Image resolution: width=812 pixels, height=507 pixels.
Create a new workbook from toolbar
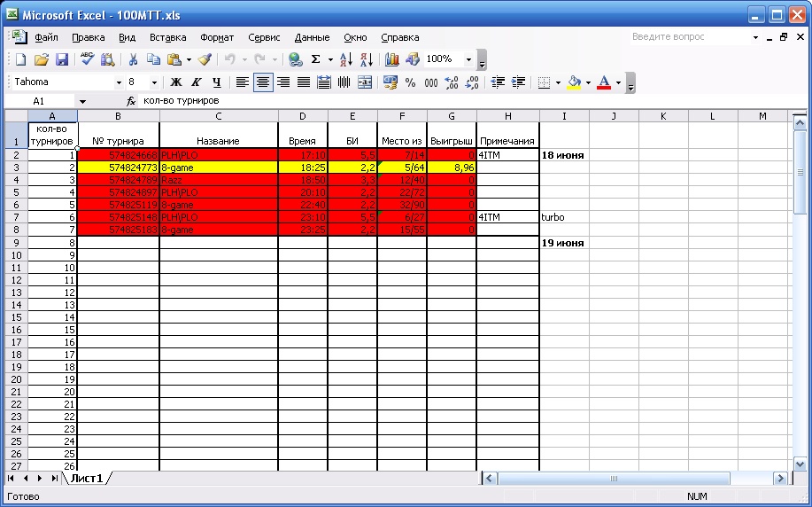pyautogui.click(x=20, y=59)
